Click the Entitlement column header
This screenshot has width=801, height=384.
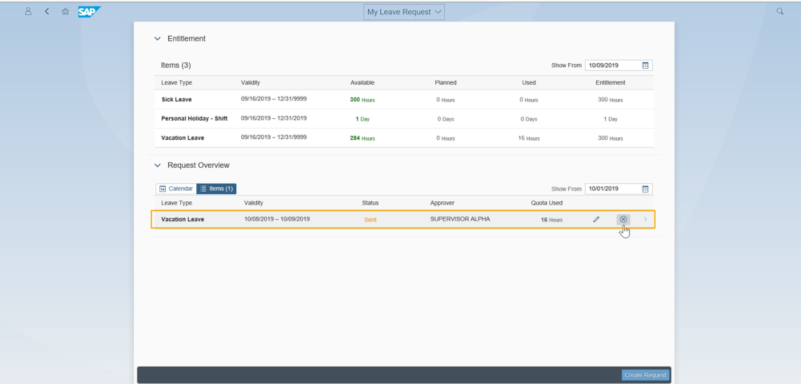(x=610, y=83)
